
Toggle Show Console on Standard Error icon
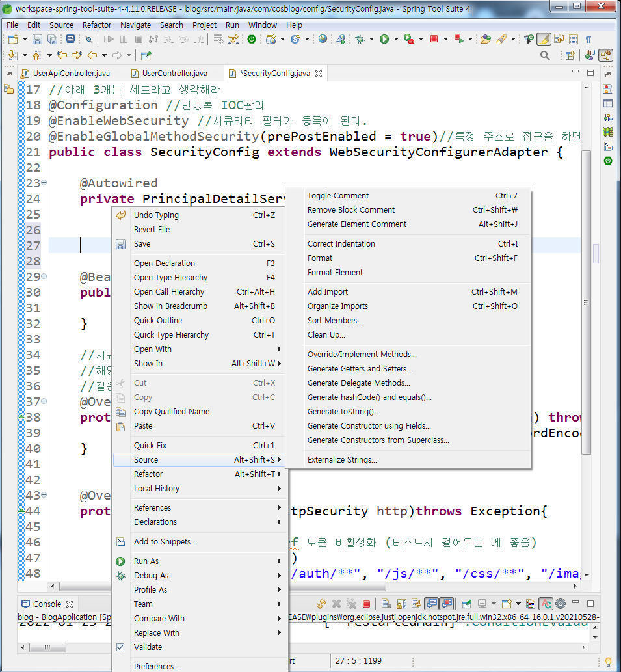coord(447,604)
